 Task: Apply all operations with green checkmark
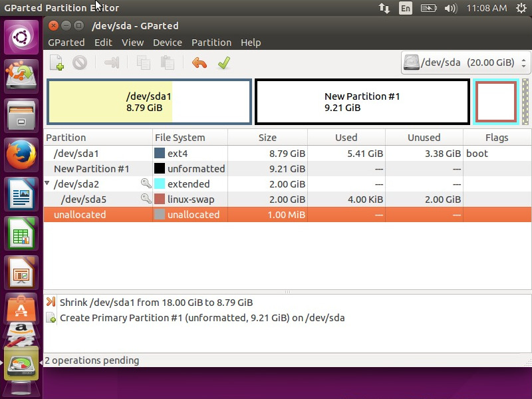pyautogui.click(x=224, y=63)
